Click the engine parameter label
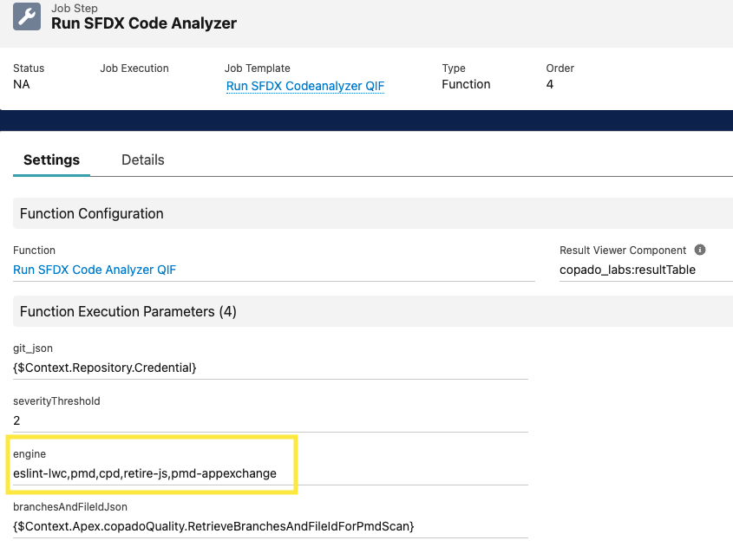This screenshot has width=733, height=560. pos(29,454)
